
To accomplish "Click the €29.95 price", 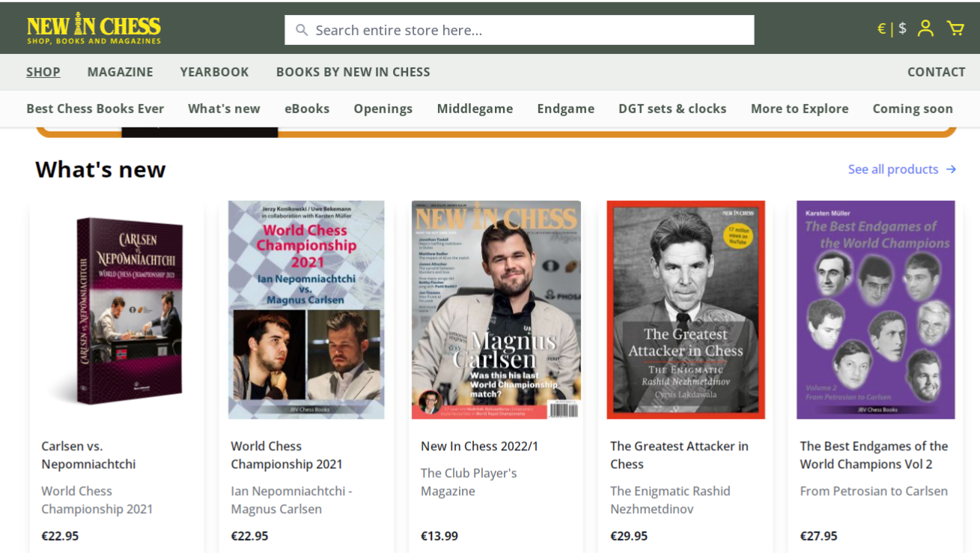I will tap(629, 536).
